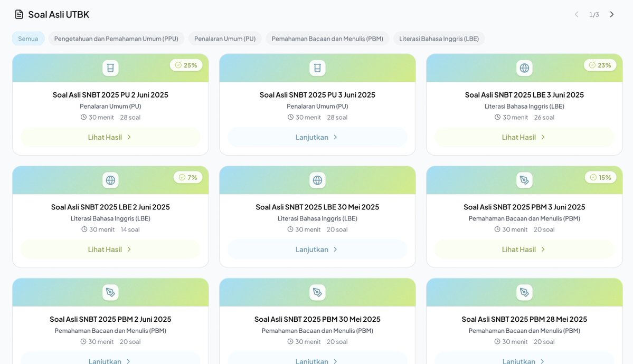
Task: Click globe icon on LBE 3 Juni 2025 card
Action: pyautogui.click(x=524, y=68)
